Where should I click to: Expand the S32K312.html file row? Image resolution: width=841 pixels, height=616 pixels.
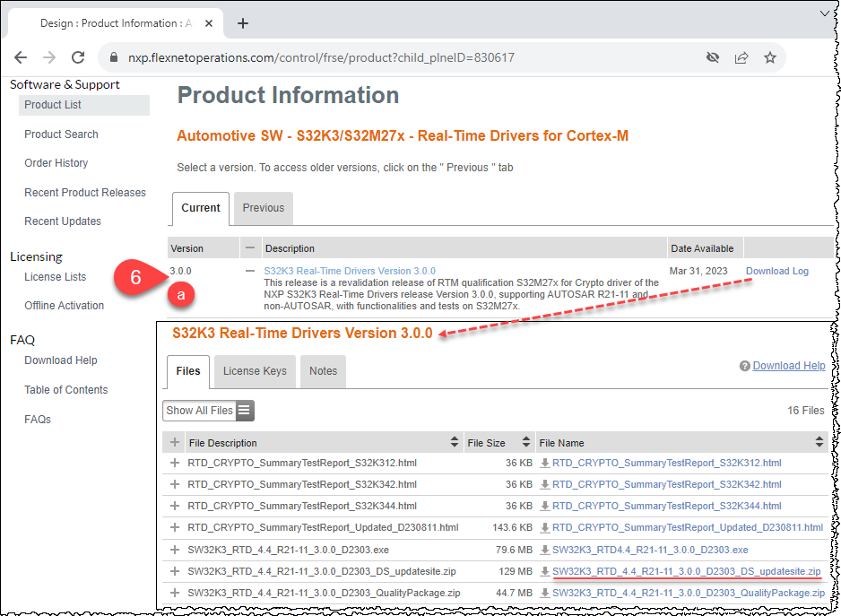tap(174, 463)
